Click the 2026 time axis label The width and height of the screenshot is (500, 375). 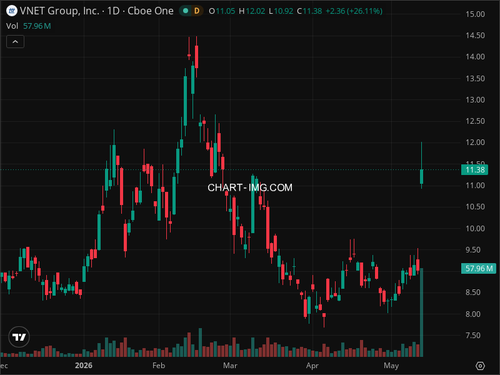[x=84, y=366]
